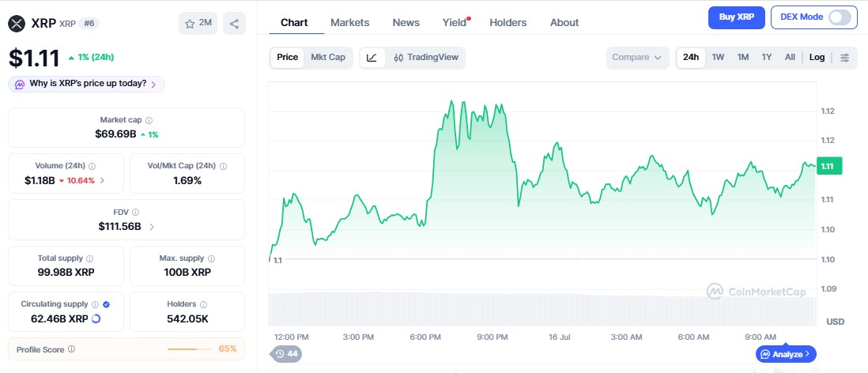Image resolution: width=868 pixels, height=373 pixels.
Task: Open the News tab
Action: [406, 23]
